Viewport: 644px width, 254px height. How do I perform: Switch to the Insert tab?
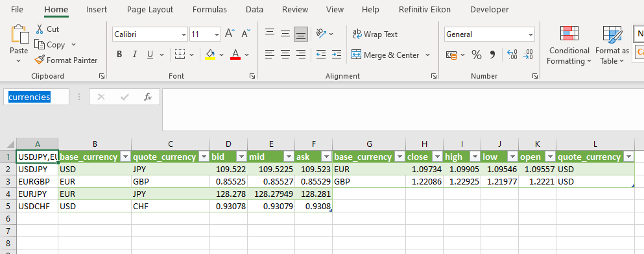click(97, 10)
